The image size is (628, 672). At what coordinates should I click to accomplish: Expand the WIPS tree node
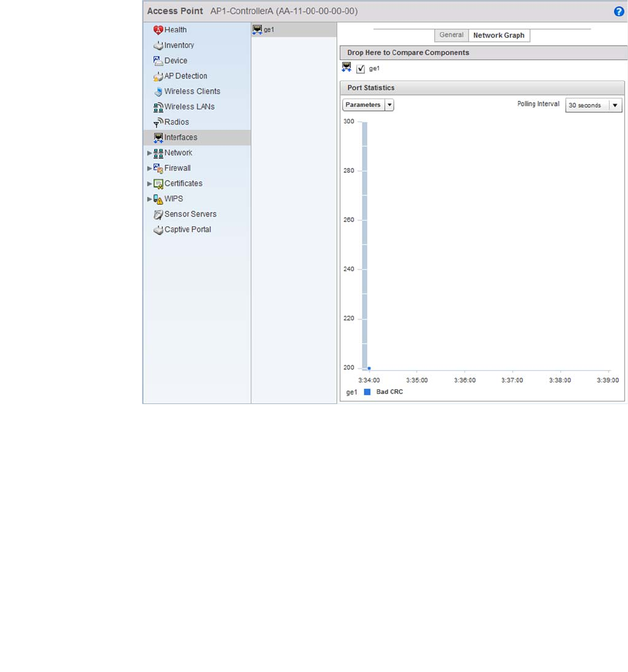tap(149, 199)
